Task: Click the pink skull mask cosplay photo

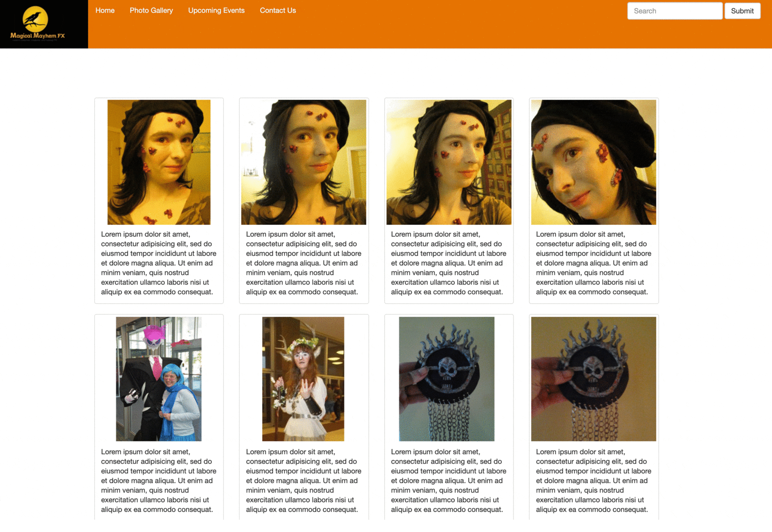Action: (x=159, y=379)
